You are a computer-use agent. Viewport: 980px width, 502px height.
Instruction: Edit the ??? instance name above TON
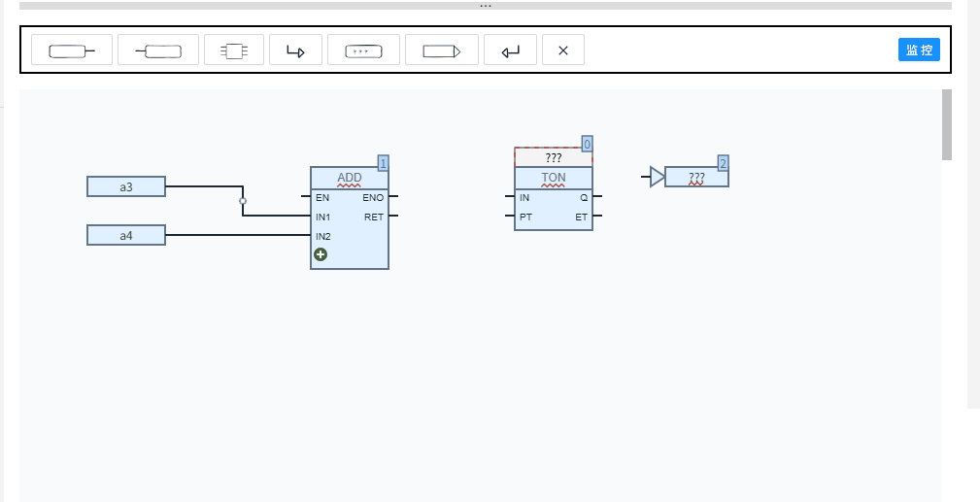553,157
